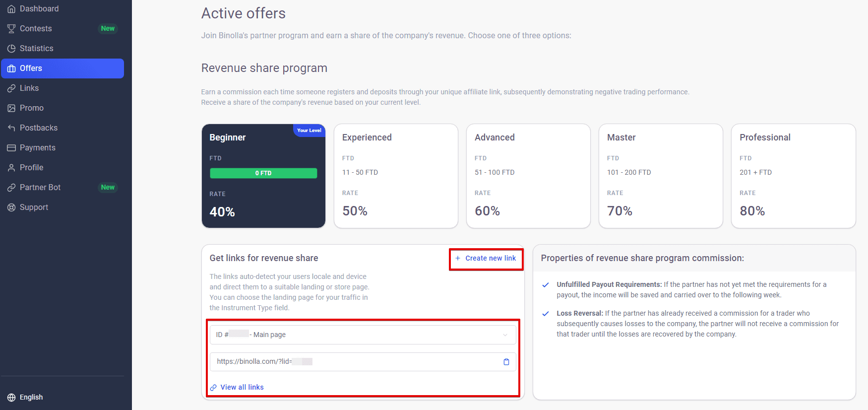Click the Postbacks arrow icon
Image resolution: width=868 pixels, height=410 pixels.
[11, 128]
